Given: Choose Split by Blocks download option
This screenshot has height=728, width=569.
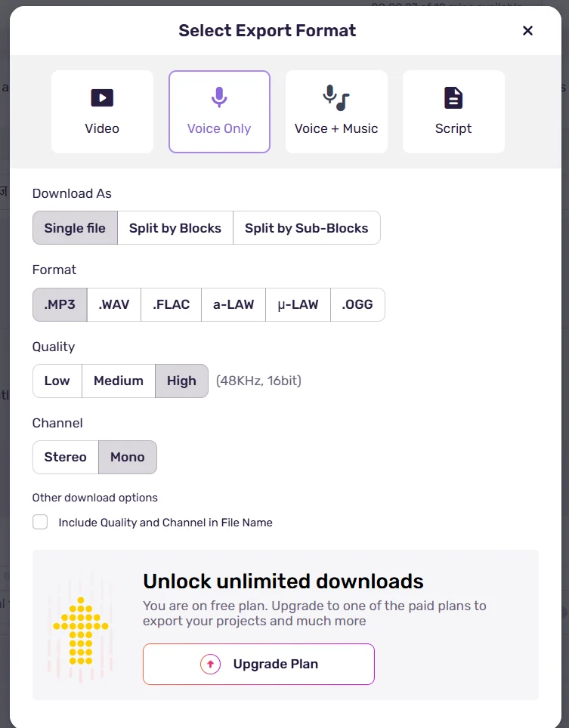Looking at the screenshot, I should [x=175, y=228].
